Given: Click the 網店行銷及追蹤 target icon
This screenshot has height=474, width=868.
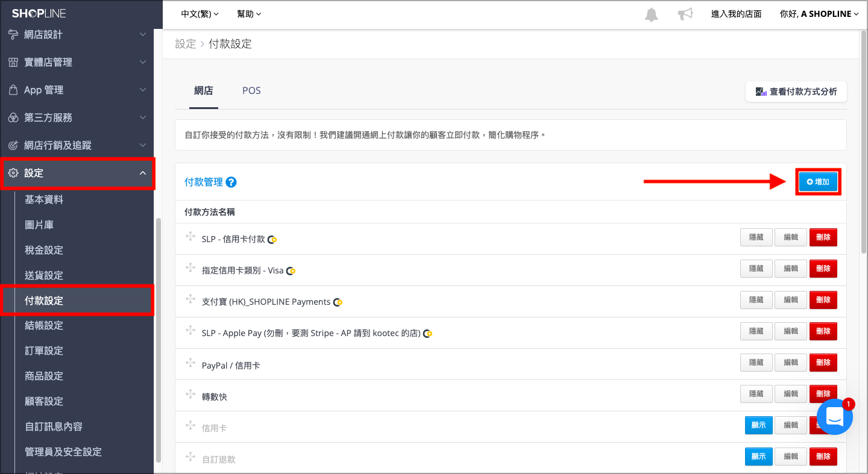Looking at the screenshot, I should [13, 145].
